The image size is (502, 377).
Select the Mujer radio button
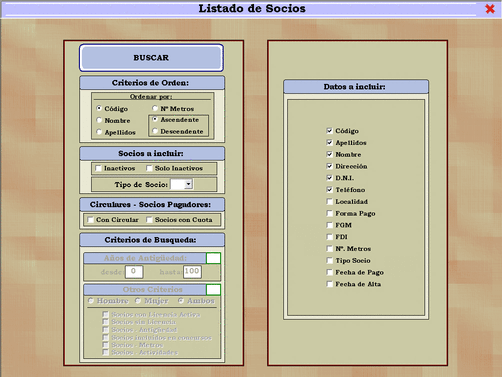pos(138,301)
